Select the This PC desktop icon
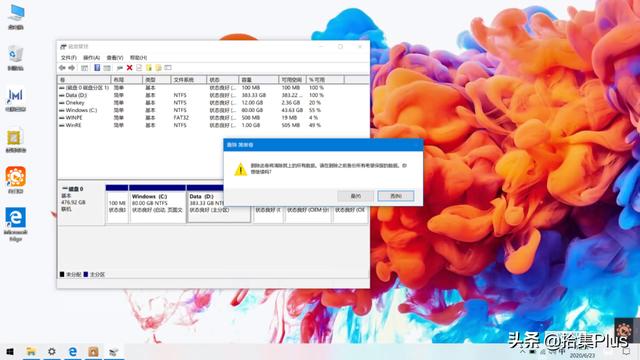640x360 pixels. pos(16,17)
